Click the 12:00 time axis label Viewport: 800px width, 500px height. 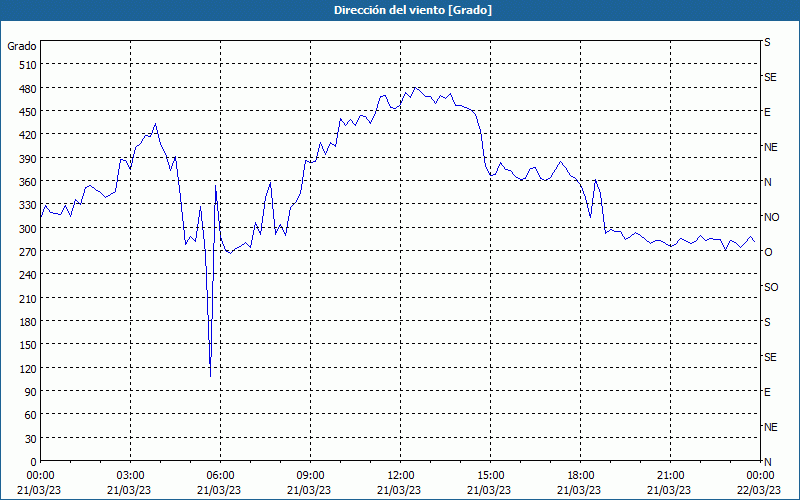tap(401, 476)
